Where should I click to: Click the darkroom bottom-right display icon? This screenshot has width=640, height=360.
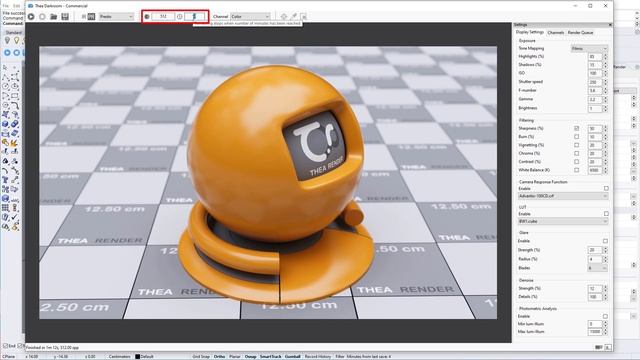599,347
